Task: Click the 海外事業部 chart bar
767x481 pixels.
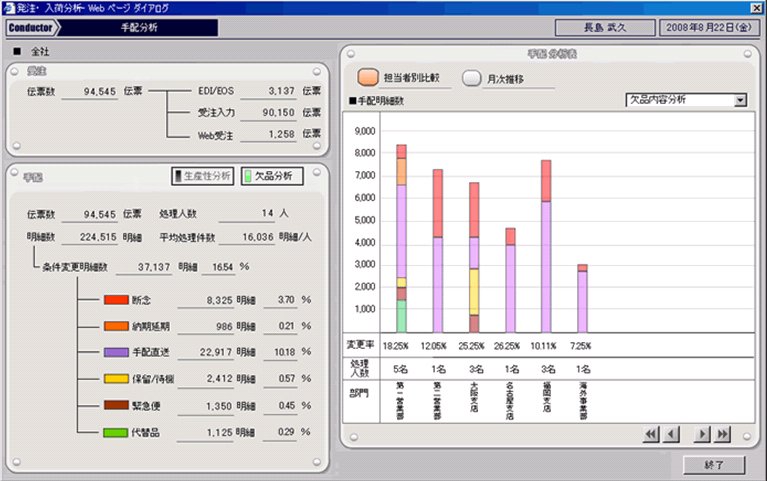Action: click(x=582, y=298)
